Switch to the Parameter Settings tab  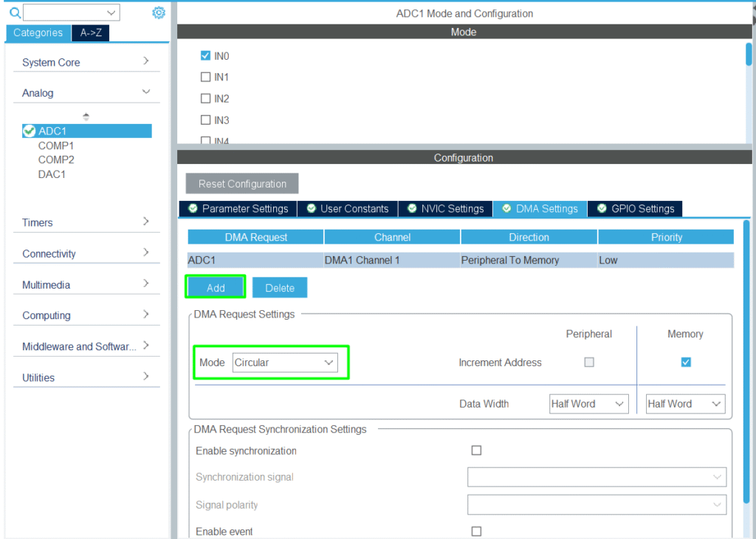[238, 209]
